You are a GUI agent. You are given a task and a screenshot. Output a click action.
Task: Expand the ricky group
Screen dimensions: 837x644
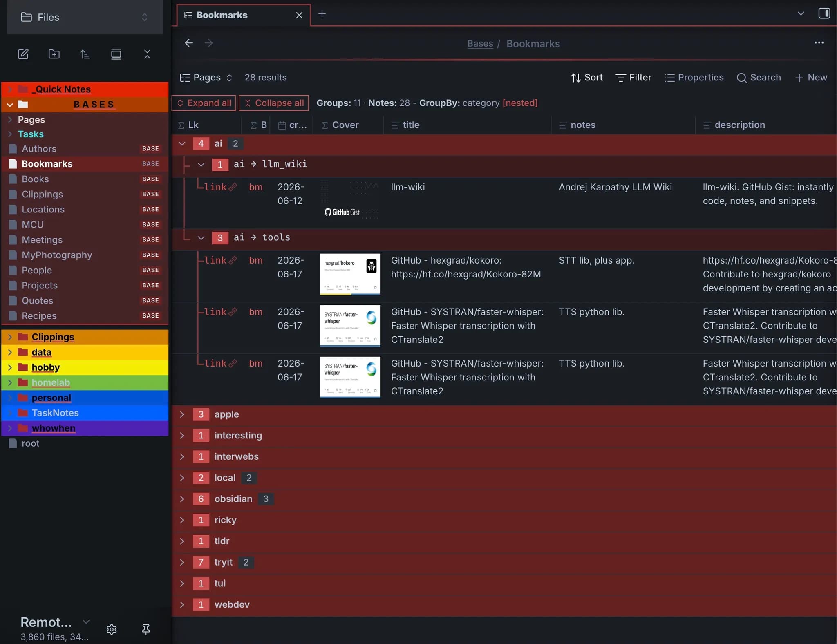pyautogui.click(x=182, y=520)
